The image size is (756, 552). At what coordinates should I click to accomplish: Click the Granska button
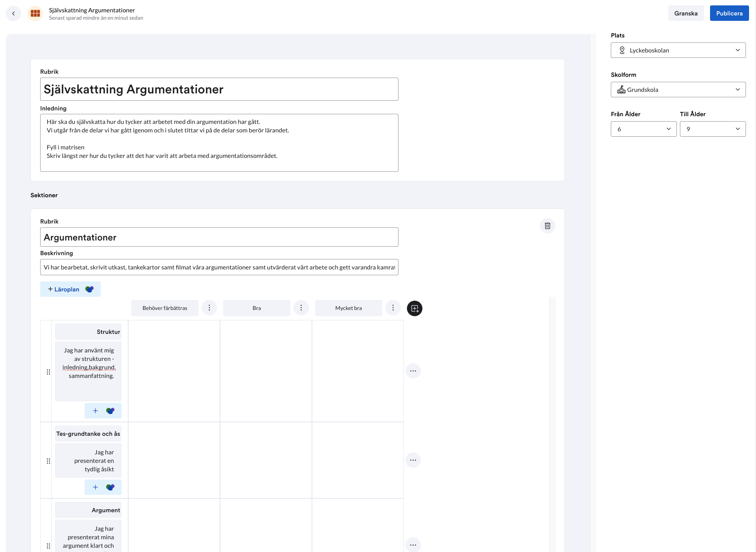[686, 14]
